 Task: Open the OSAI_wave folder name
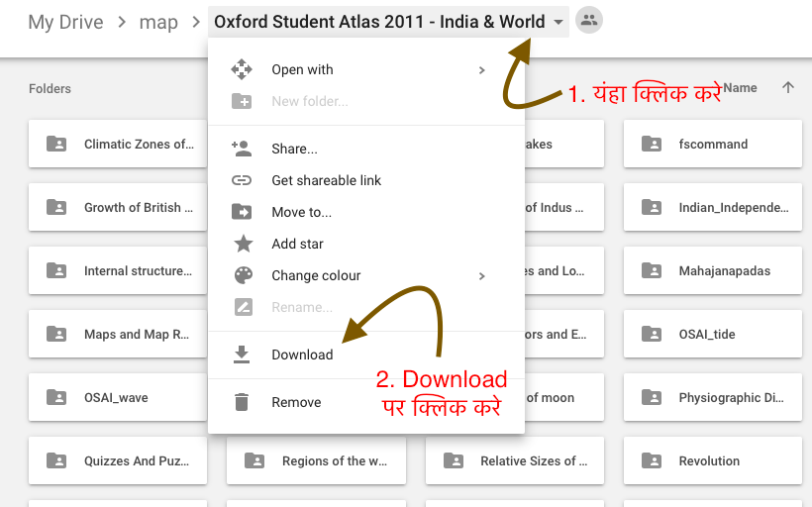pyautogui.click(x=116, y=398)
